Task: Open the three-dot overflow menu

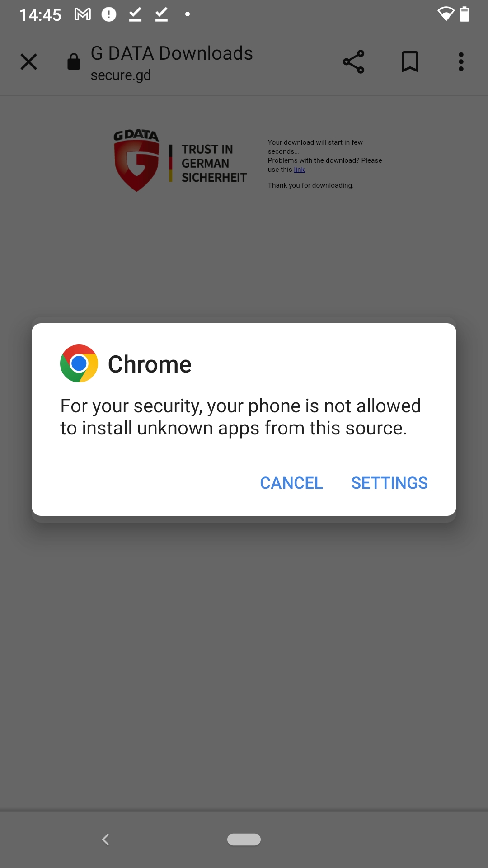Action: click(461, 62)
